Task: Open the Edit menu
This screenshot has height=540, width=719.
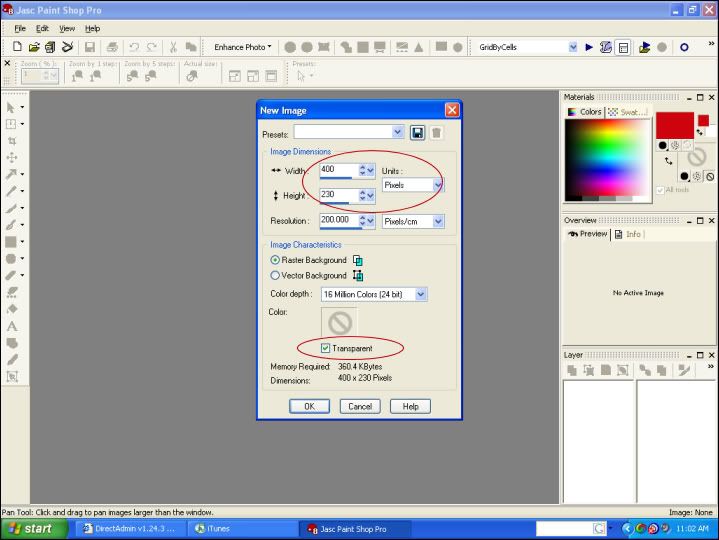Action: (42, 28)
